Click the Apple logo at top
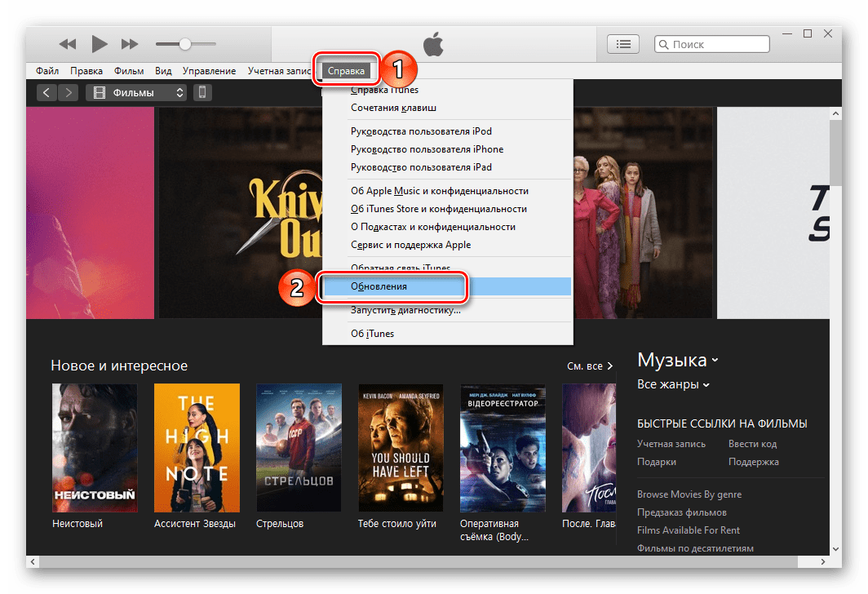This screenshot has width=868, height=594. click(x=433, y=44)
